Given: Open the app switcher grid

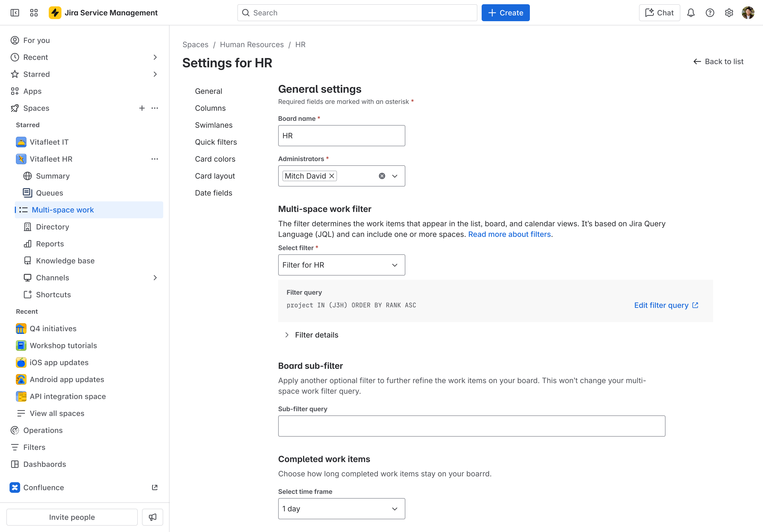Looking at the screenshot, I should (x=34, y=13).
